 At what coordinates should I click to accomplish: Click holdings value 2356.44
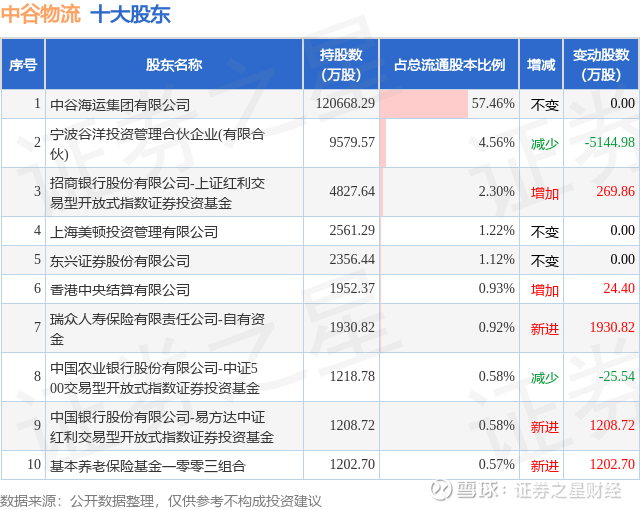(x=352, y=259)
